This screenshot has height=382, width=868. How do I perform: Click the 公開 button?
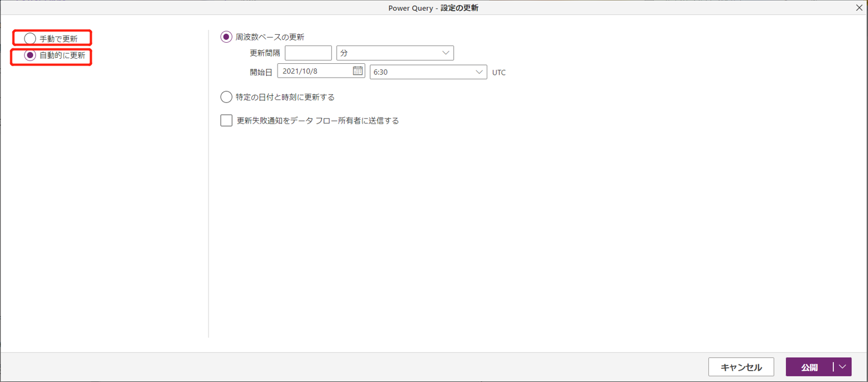coord(809,367)
